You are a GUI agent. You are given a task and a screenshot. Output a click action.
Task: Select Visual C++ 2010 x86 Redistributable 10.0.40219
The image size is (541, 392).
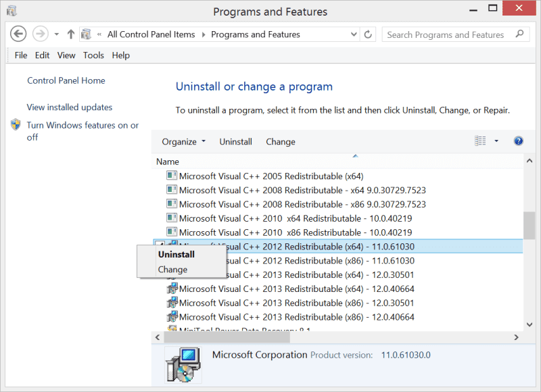click(296, 232)
